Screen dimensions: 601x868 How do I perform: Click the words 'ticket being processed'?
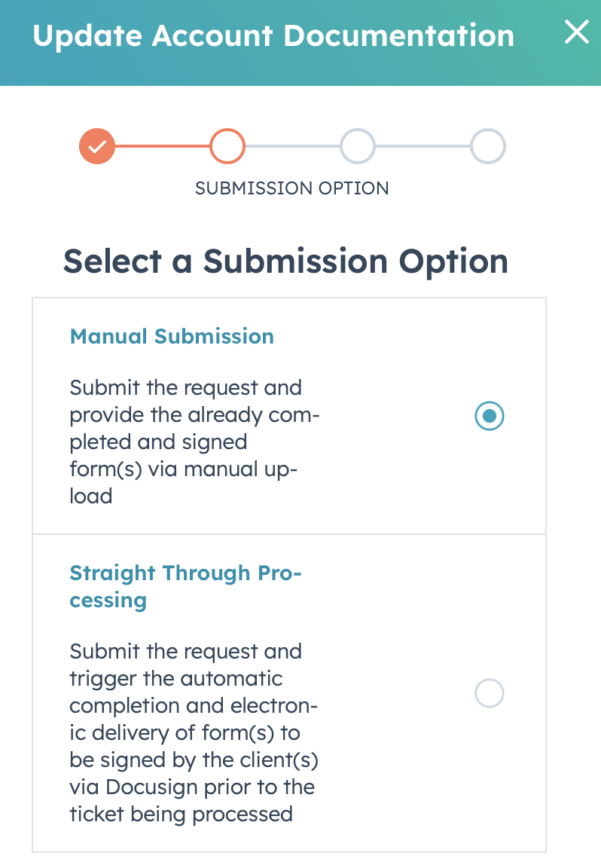[181, 814]
